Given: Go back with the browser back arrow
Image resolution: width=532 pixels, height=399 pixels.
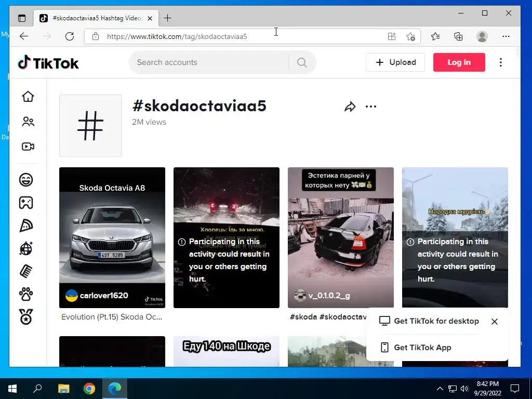Looking at the screenshot, I should pyautogui.click(x=24, y=36).
